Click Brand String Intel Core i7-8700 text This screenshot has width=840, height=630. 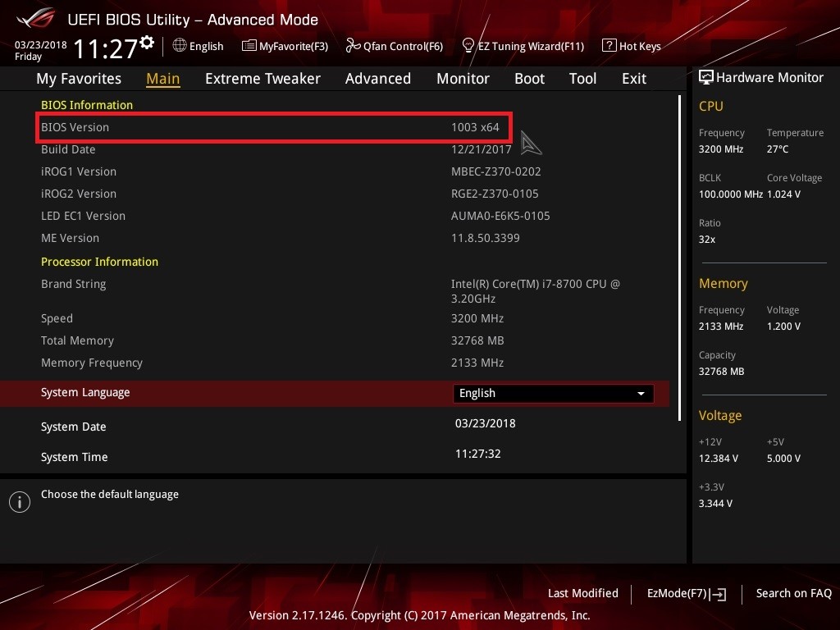[535, 291]
